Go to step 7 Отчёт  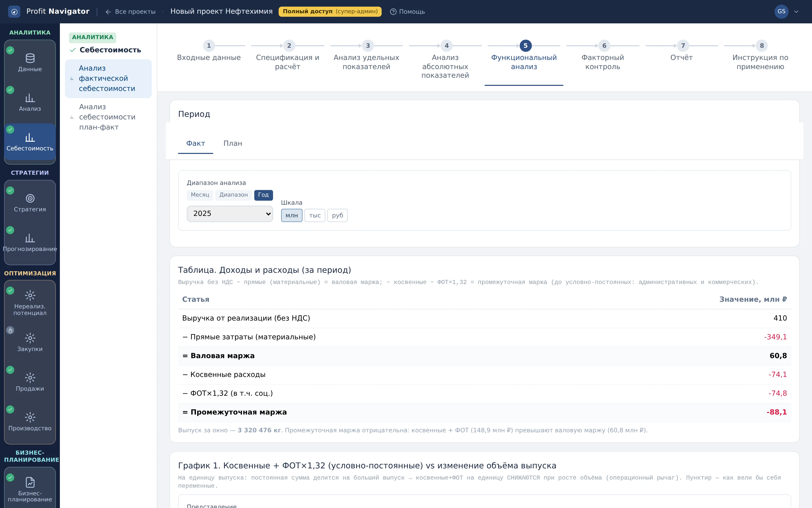(682, 51)
